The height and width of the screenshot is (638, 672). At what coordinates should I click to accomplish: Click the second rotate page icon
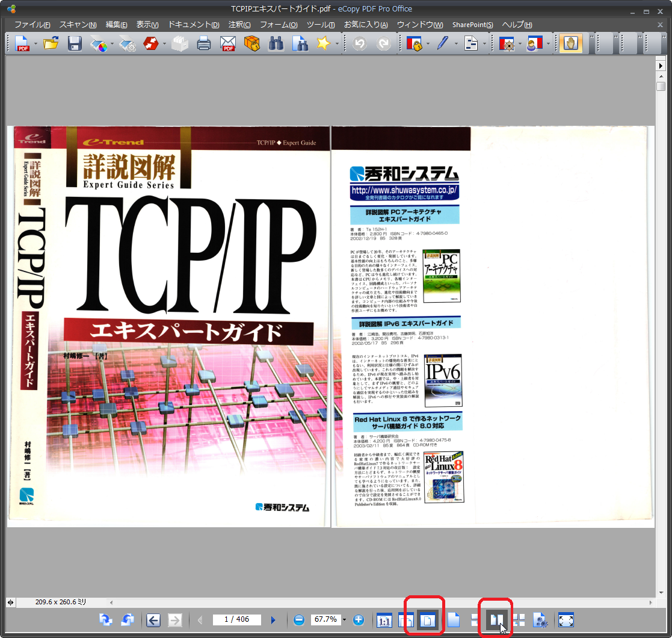(128, 619)
